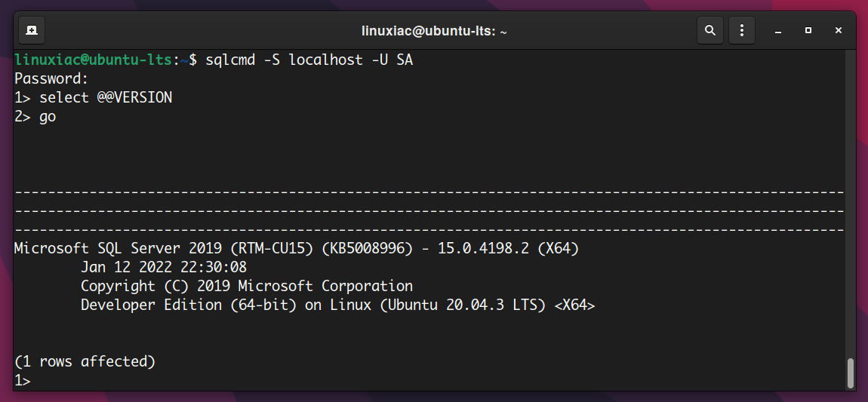The height and width of the screenshot is (402, 868).
Task: Click the Jan 12 2022 build timestamp
Action: [x=163, y=268]
